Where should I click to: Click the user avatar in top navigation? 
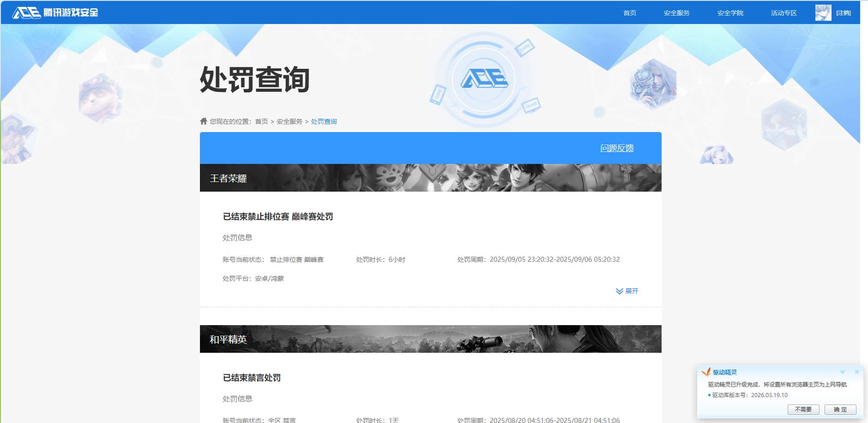pos(823,13)
